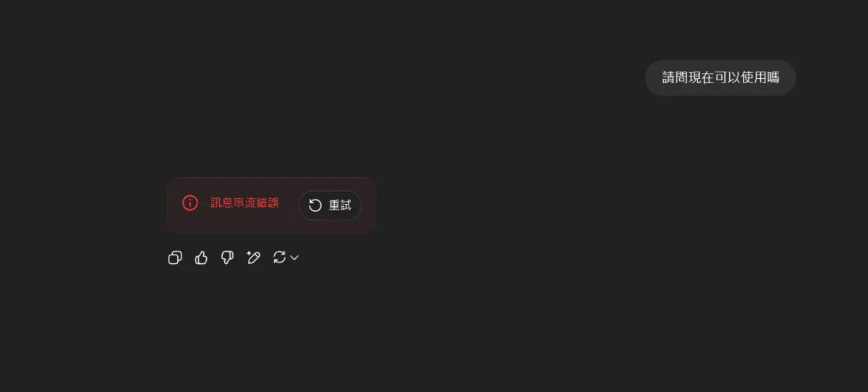
Task: Copy the response with the copy icon
Action: (175, 257)
